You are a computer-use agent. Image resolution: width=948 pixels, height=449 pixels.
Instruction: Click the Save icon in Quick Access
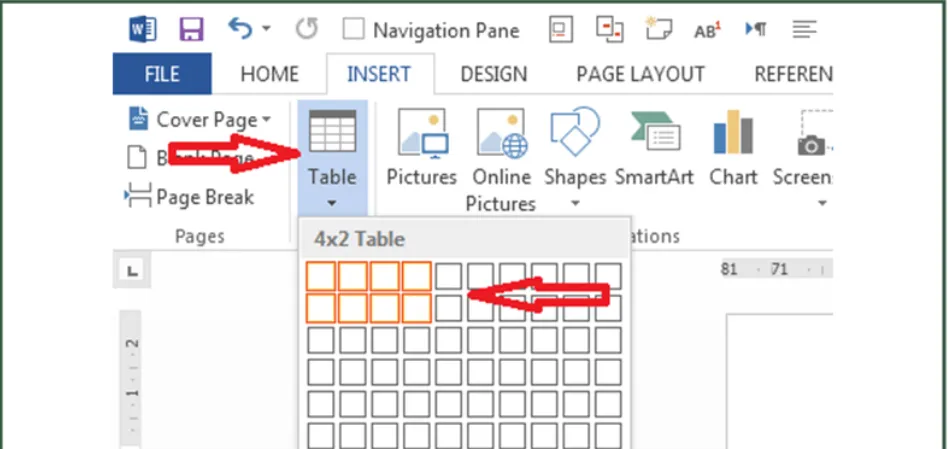pos(190,29)
